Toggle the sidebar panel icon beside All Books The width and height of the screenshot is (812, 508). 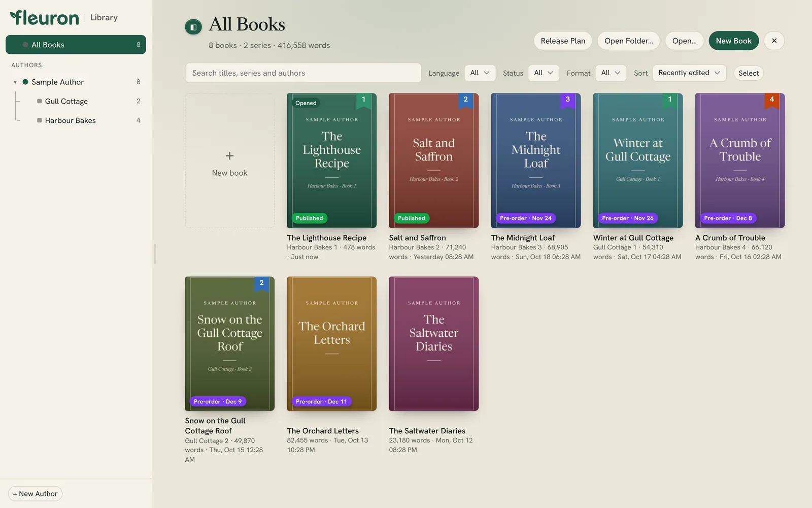(x=193, y=27)
